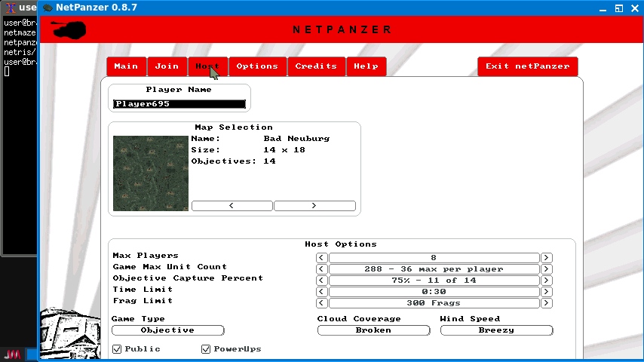The width and height of the screenshot is (644, 362).
Task: Click the 300 Frags bar
Action: pos(434,303)
